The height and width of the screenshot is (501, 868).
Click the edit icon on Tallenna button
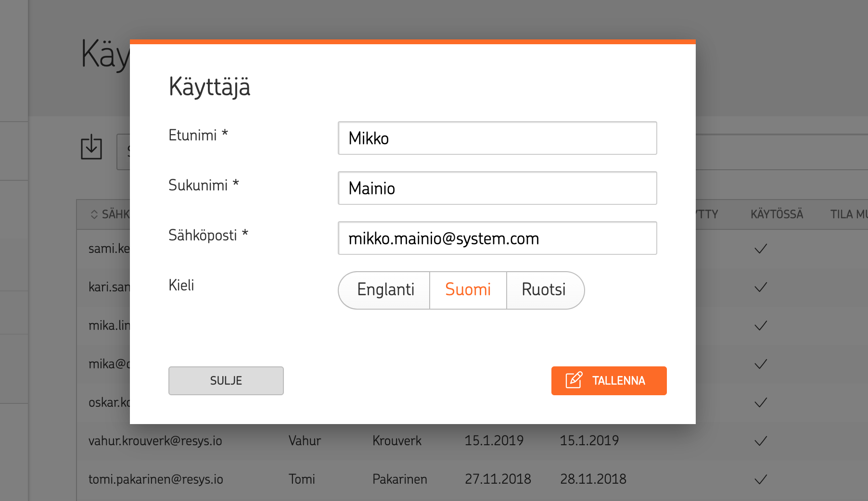[574, 380]
